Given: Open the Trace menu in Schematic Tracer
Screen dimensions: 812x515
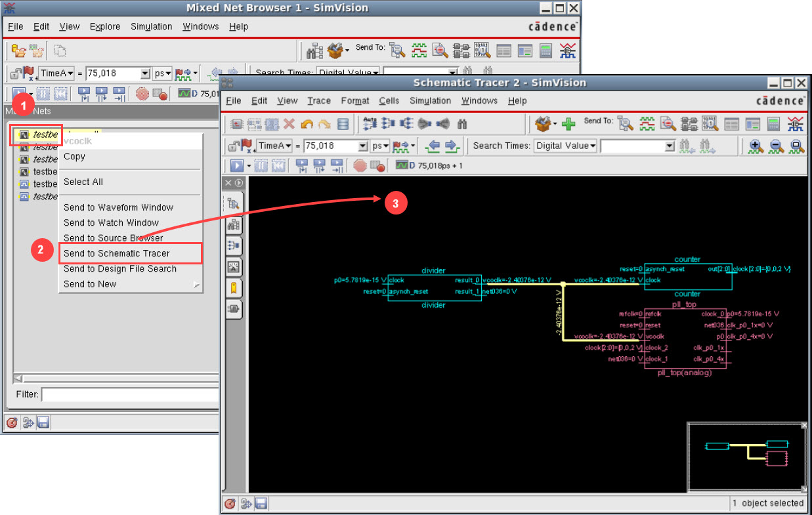Looking at the screenshot, I should coord(319,100).
